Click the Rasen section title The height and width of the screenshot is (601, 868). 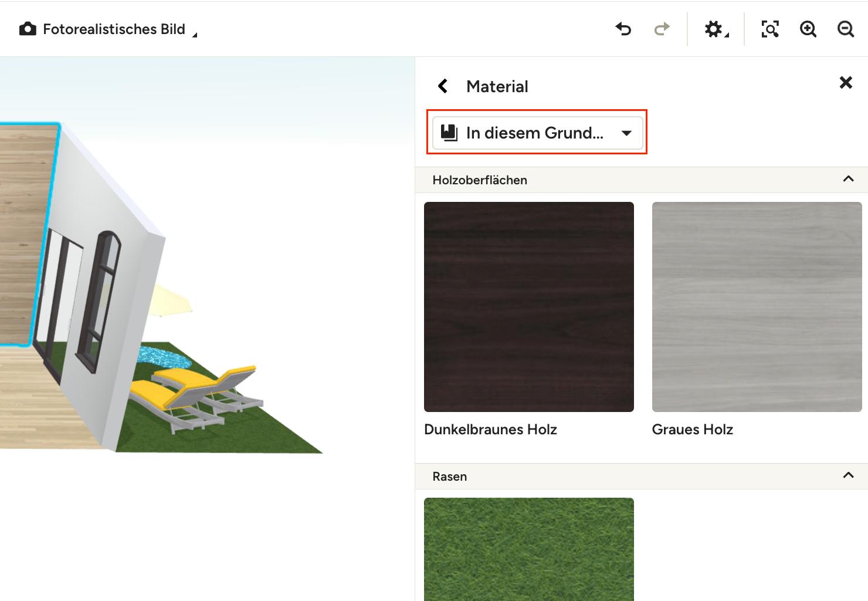coord(450,477)
